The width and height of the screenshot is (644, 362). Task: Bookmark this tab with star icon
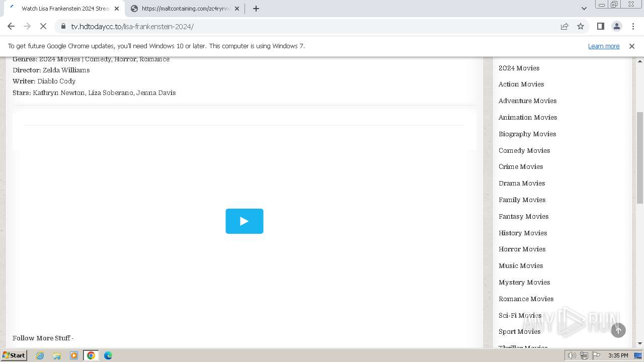(581, 26)
